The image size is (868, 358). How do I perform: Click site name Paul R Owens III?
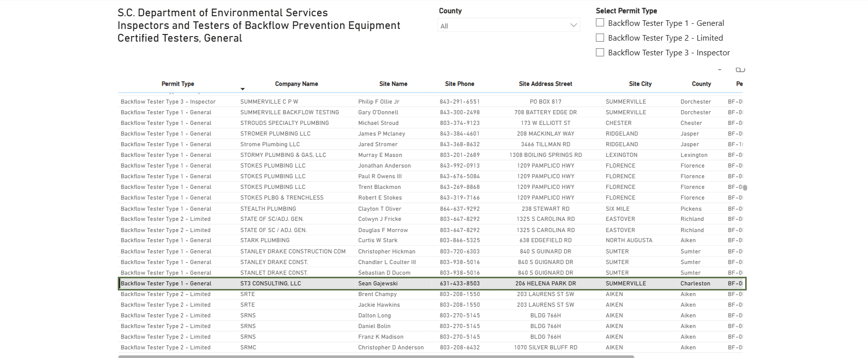380,176
